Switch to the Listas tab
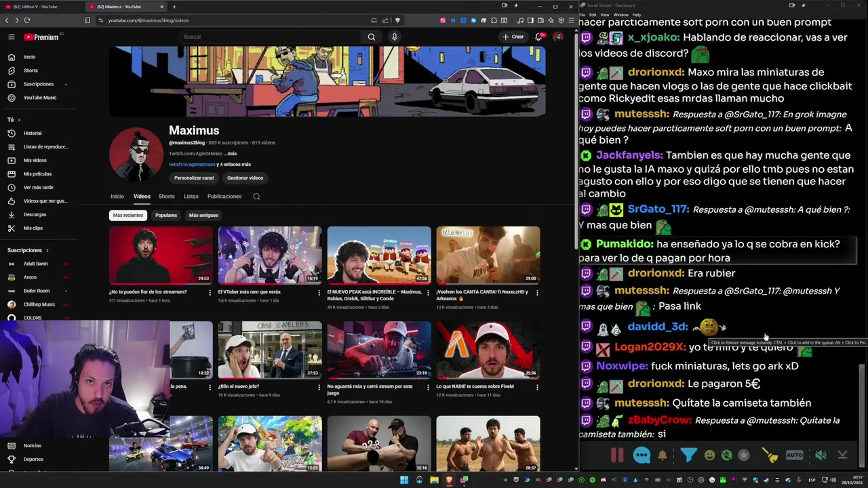 coord(191,197)
